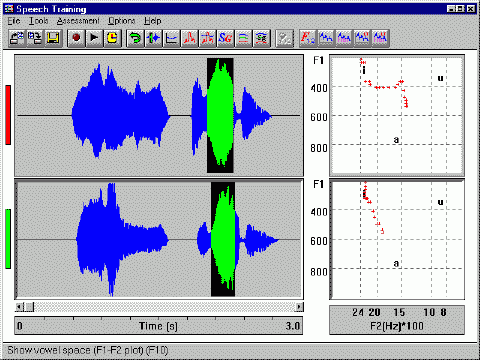Screen dimensions: 480x360
Task: Click the first lower waveform burst
Action: click(122, 239)
